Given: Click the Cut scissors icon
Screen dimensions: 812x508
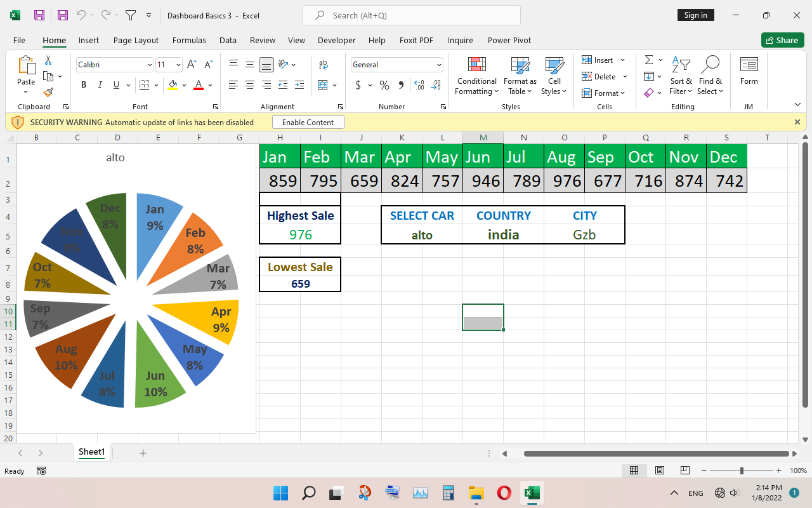Looking at the screenshot, I should pyautogui.click(x=48, y=60).
